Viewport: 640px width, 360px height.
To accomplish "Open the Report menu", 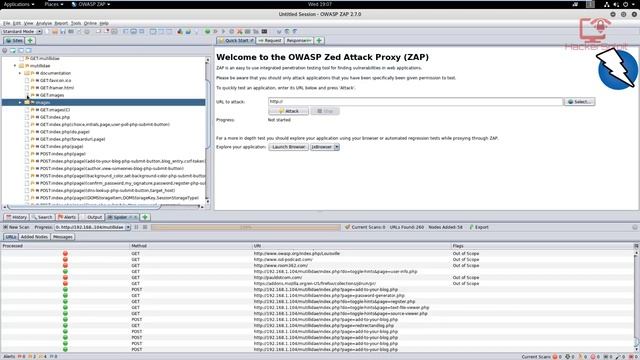I will 61,24.
